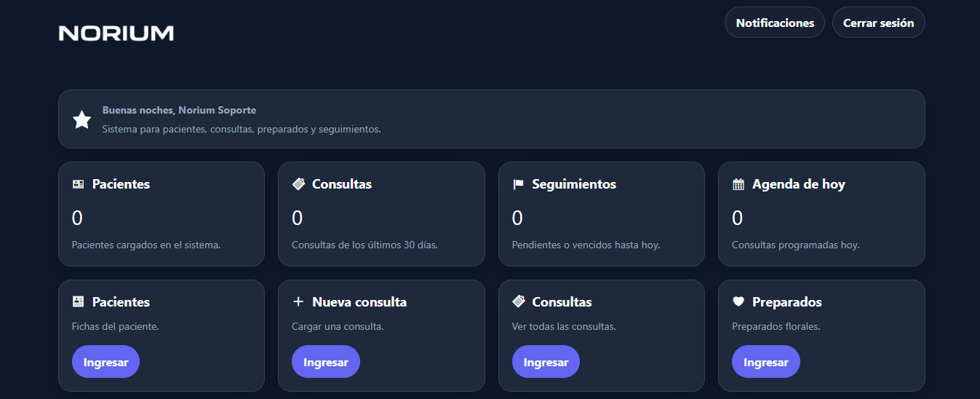Screen dimensions: 980x399
Task: Select the Agenda de hoy card title
Action: [799, 185]
